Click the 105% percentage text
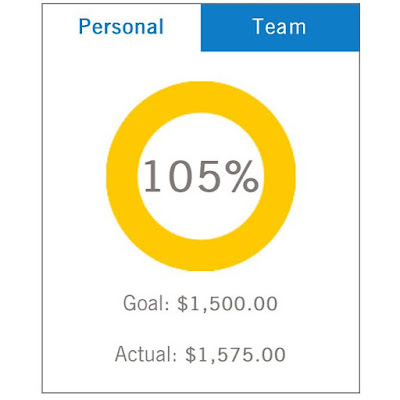 [201, 176]
